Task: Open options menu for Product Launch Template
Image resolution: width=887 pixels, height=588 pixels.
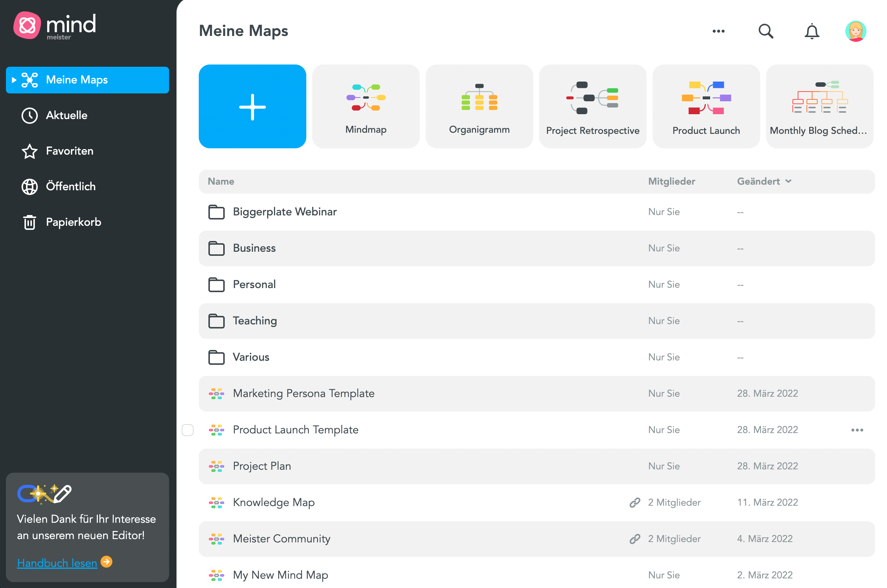Action: click(x=857, y=430)
